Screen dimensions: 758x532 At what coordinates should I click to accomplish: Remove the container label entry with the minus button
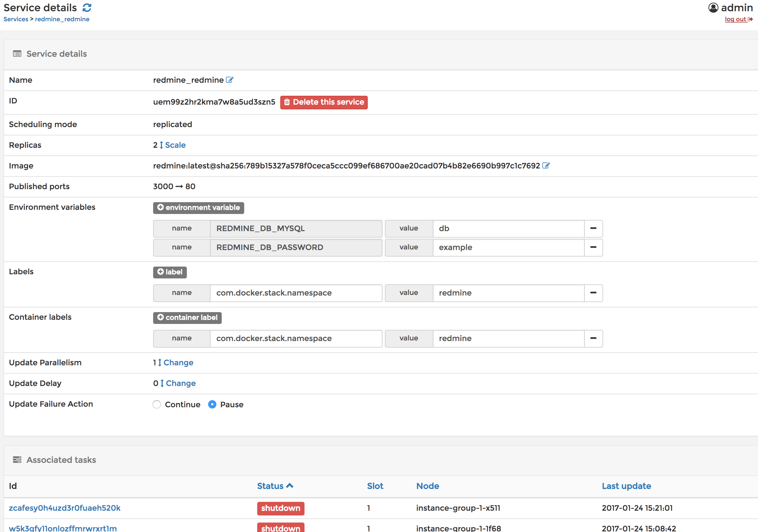pyautogui.click(x=593, y=338)
